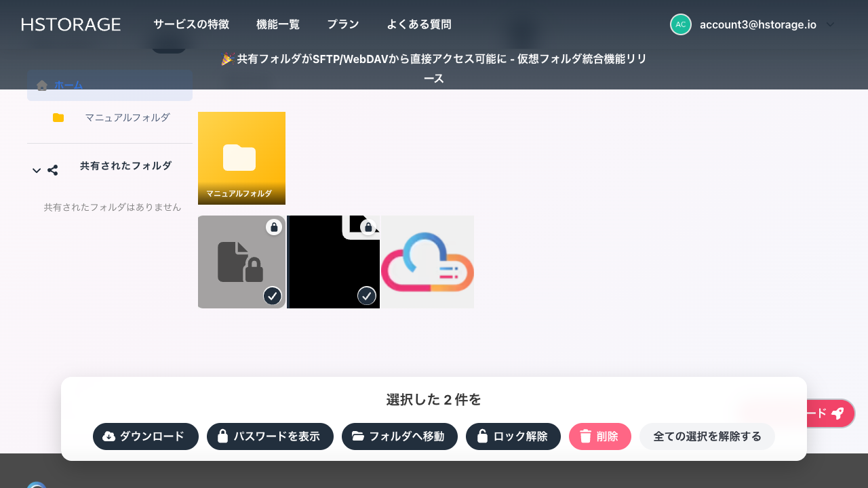Viewport: 868px width, 488px height.
Task: Click lock badge on gray locked file
Action: click(274, 227)
